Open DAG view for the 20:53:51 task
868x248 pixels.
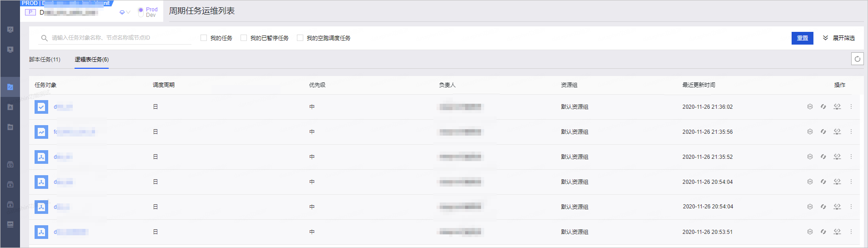[x=810, y=232]
